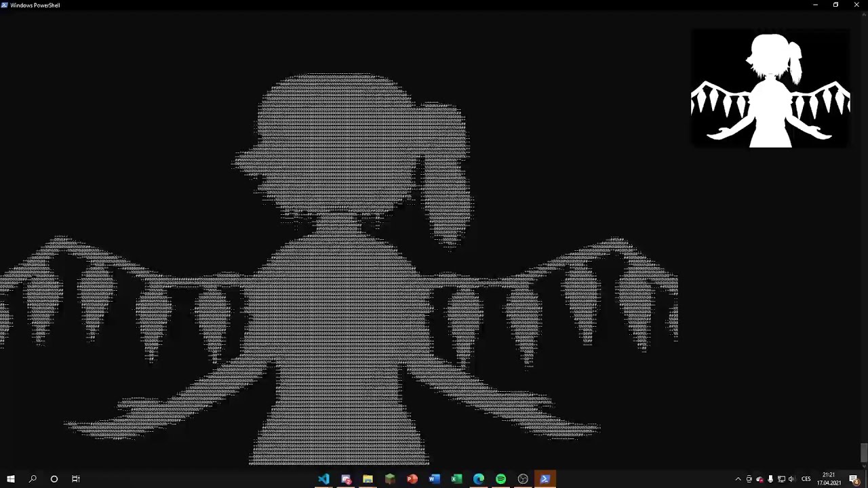Show hidden system tray icons
868x488 pixels.
click(738, 479)
